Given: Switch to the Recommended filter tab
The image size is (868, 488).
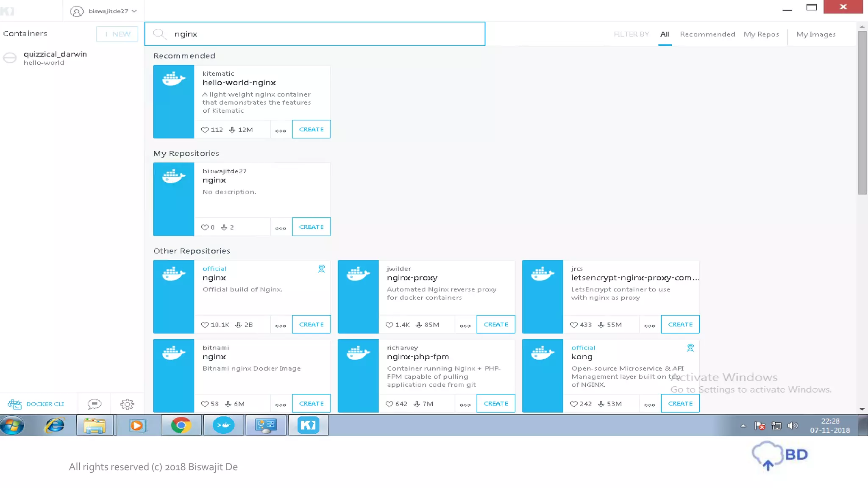Looking at the screenshot, I should [x=707, y=34].
